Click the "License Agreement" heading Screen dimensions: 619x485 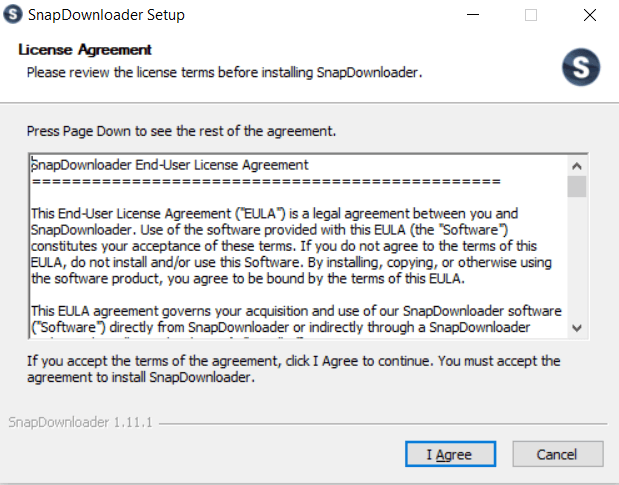85,49
